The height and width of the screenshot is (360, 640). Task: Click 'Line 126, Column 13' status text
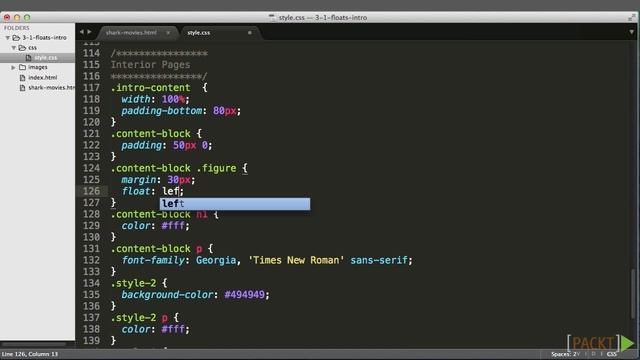click(30, 354)
